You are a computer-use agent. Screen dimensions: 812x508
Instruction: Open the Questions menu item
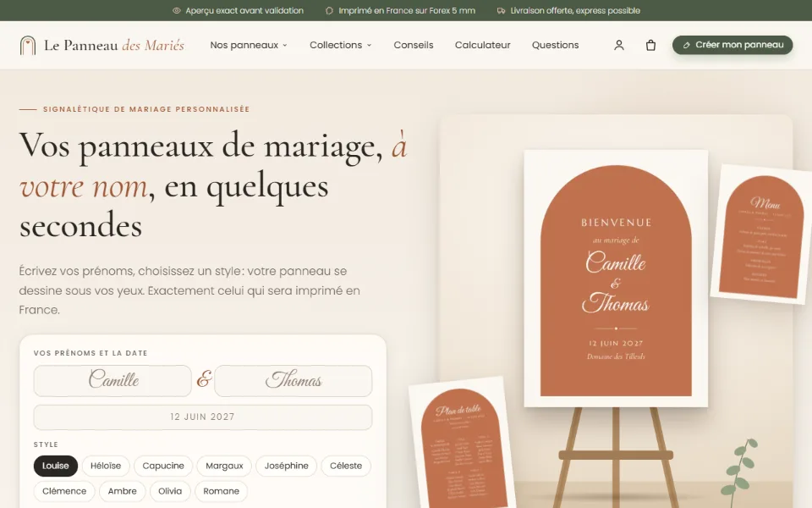pos(555,45)
